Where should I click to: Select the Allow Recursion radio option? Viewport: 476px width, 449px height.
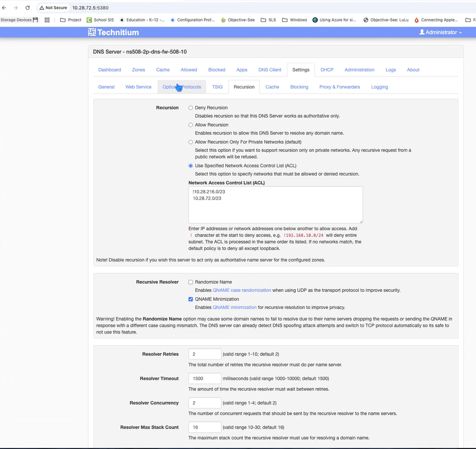point(191,125)
